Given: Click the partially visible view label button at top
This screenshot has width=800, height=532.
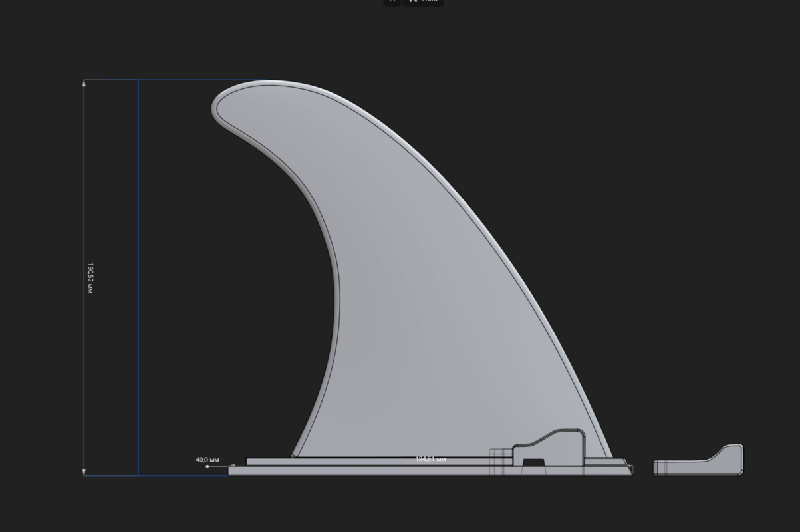Looking at the screenshot, I should pyautogui.click(x=423, y=2).
